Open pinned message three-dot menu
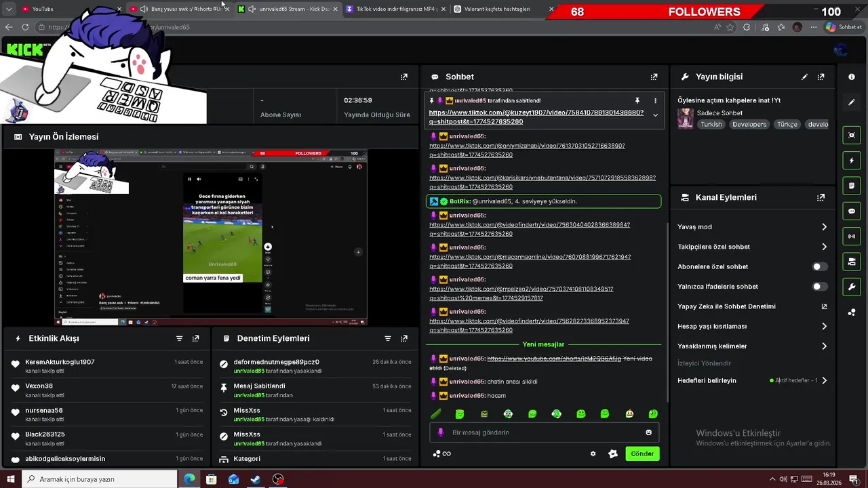The height and width of the screenshot is (488, 868). (655, 100)
